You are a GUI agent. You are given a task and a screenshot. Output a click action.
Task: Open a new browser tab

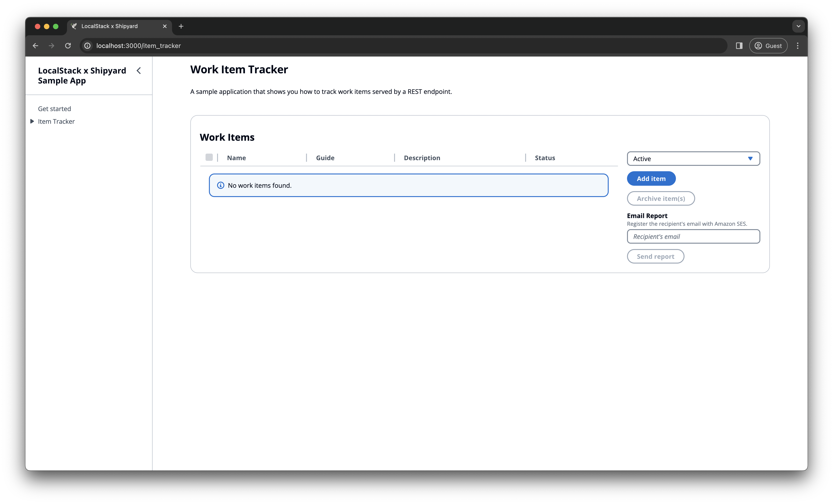[x=182, y=26]
